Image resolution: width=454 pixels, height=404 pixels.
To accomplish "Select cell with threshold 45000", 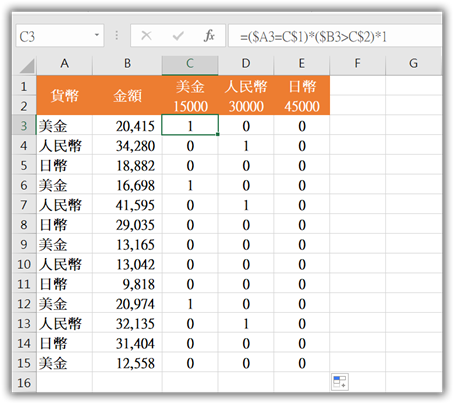I will click(x=302, y=106).
